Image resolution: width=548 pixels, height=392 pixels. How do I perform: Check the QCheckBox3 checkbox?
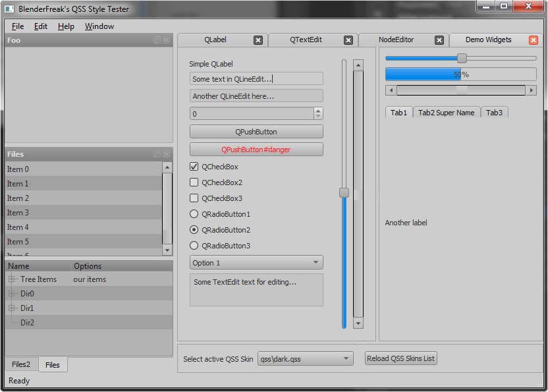194,198
